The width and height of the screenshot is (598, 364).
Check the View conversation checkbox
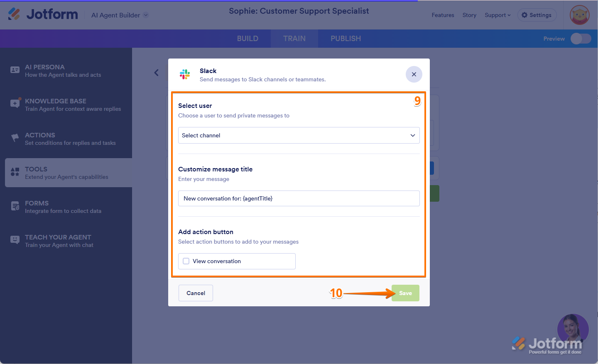[186, 261]
